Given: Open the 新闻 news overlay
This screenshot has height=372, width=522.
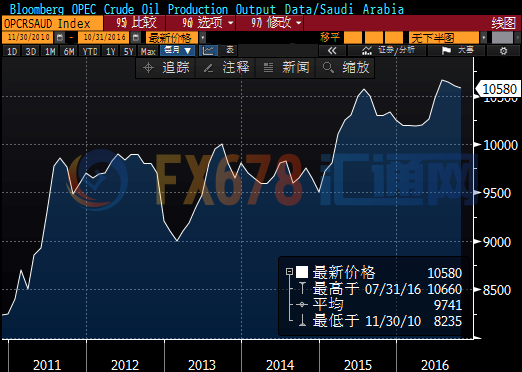Looking at the screenshot, I should (286, 68).
